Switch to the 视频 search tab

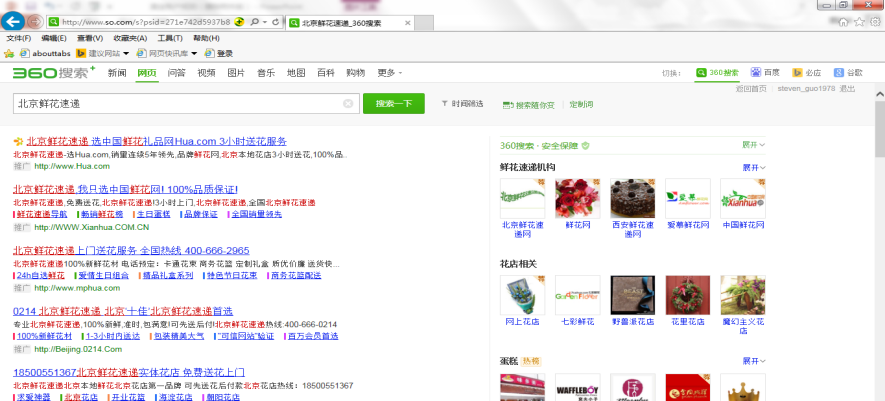(207, 73)
